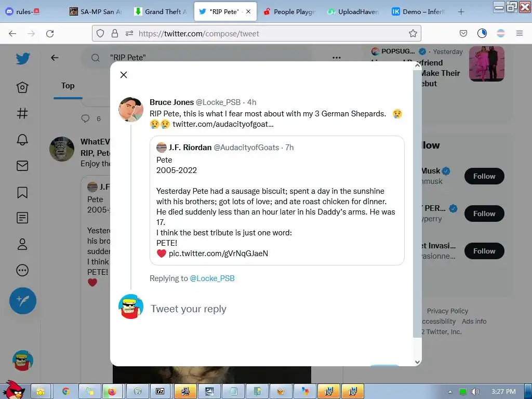Open Explore hashtag icon in sidebar

[22, 113]
